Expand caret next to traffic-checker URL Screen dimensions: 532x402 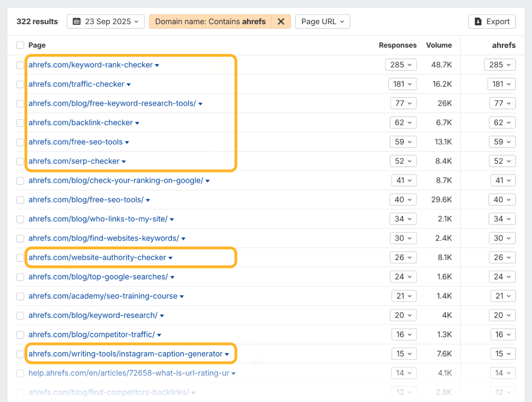[128, 85]
